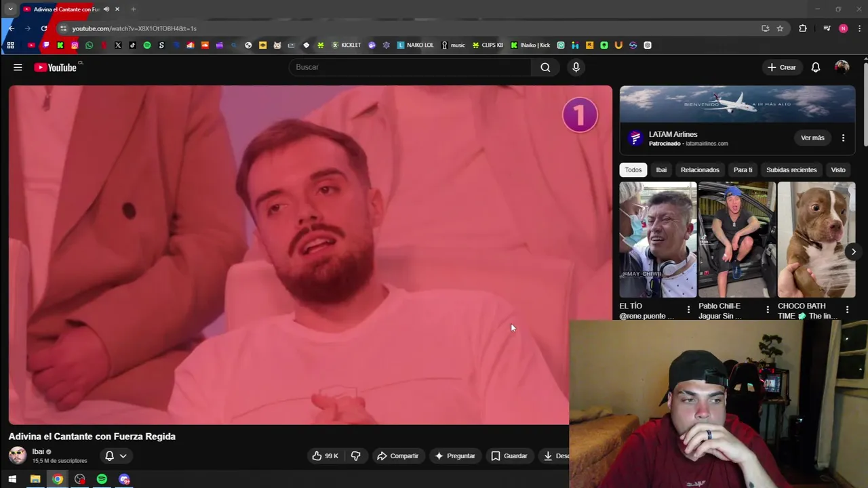Select the Subidas recientes filter chip
The width and height of the screenshot is (868, 488).
coord(791,170)
